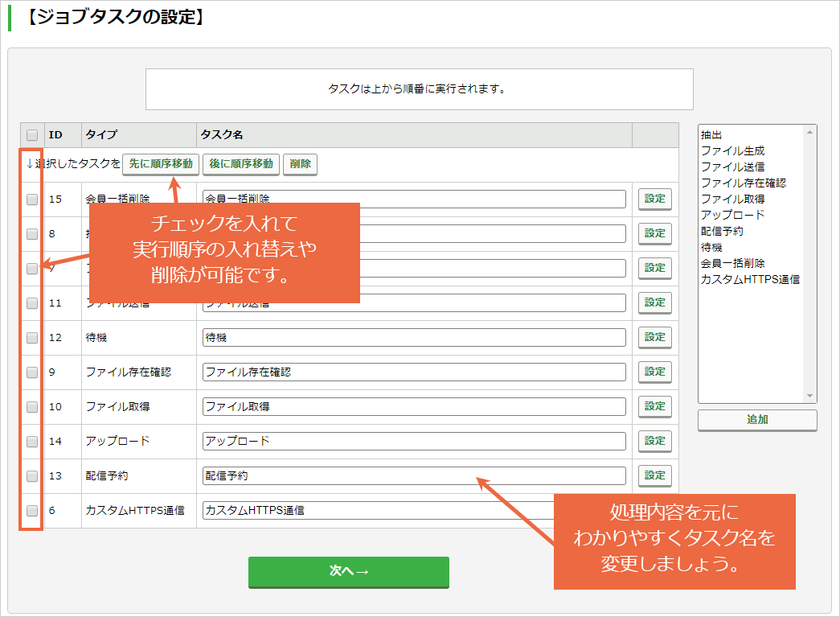The height and width of the screenshot is (617, 840).
Task: Check the box for task ID 12 待機
Action: point(32,338)
